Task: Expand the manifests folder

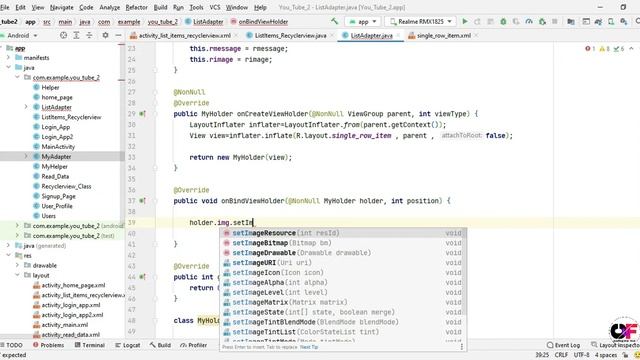Action: click(x=8, y=58)
